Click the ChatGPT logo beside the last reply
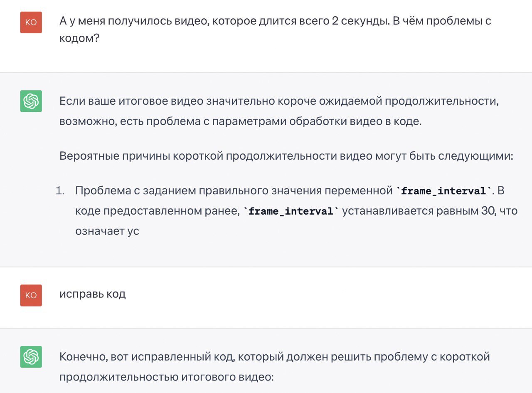This screenshot has width=532, height=393. point(31,357)
